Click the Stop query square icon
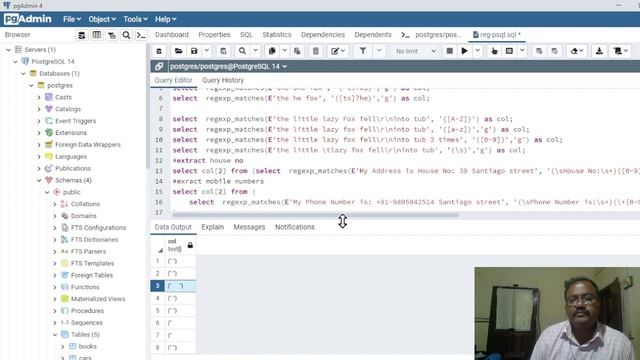The image size is (640, 360). pyautogui.click(x=449, y=51)
